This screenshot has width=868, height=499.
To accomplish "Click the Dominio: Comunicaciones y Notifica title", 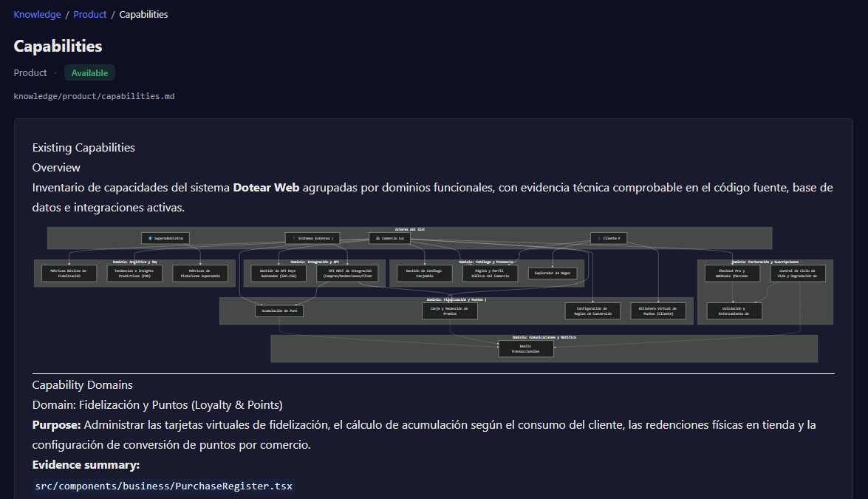I will [x=544, y=337].
